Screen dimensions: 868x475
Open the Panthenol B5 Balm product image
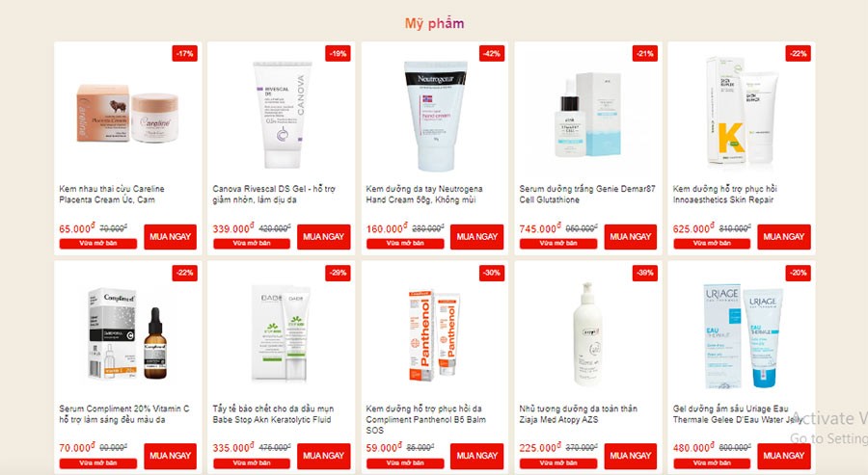(435, 335)
